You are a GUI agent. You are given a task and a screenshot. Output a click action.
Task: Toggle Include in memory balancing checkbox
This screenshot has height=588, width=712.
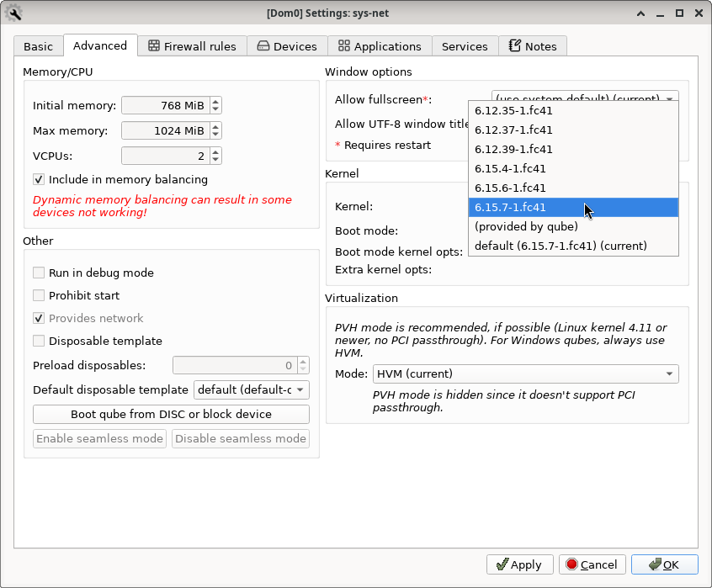point(39,179)
